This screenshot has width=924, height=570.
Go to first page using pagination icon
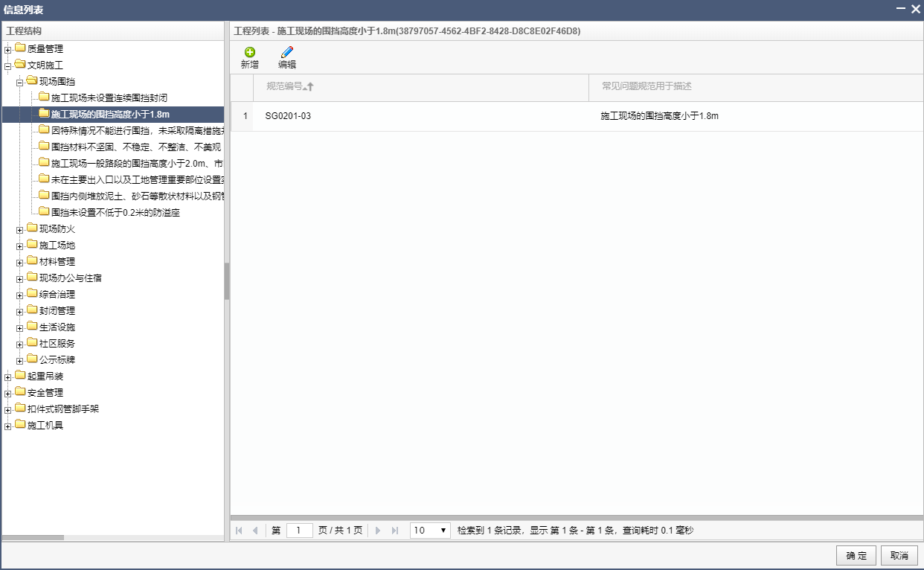click(x=239, y=531)
